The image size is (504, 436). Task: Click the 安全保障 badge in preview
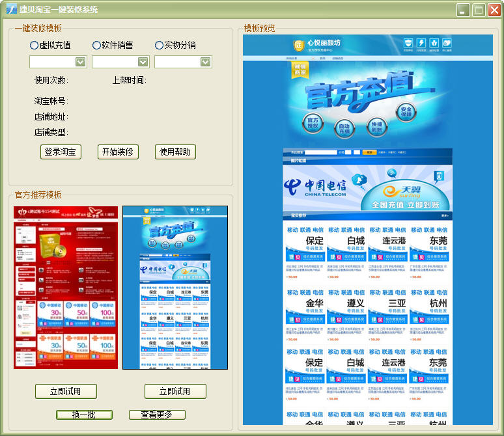click(406, 112)
